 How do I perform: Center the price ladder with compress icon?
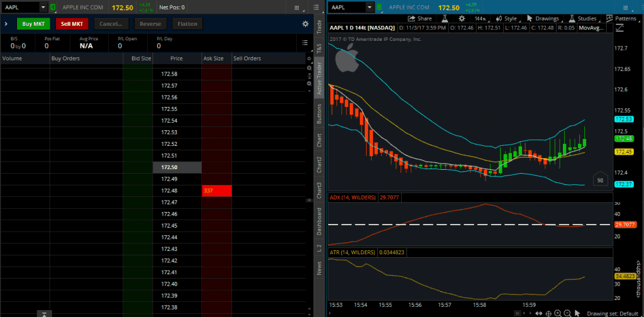[x=309, y=76]
